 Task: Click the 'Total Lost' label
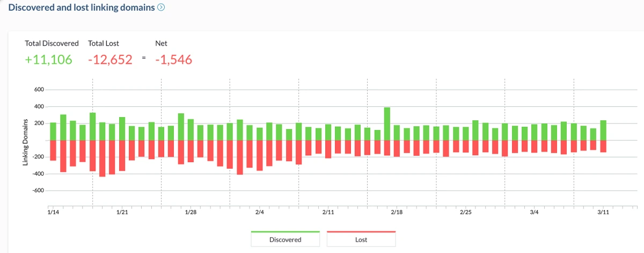[104, 43]
